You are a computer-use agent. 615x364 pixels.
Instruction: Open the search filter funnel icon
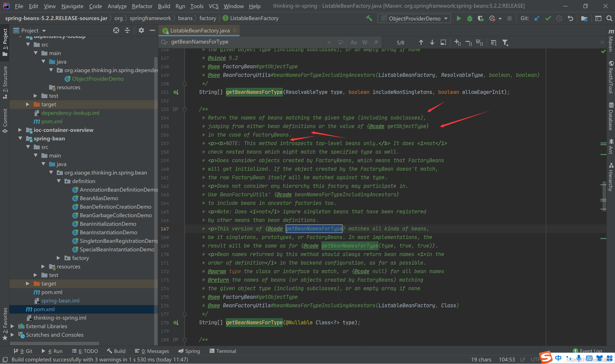click(x=505, y=42)
